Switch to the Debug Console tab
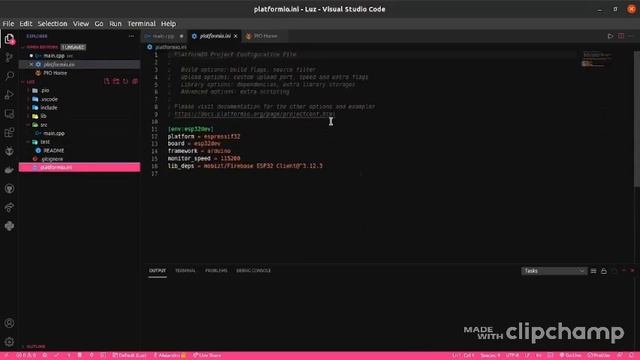 point(253,271)
